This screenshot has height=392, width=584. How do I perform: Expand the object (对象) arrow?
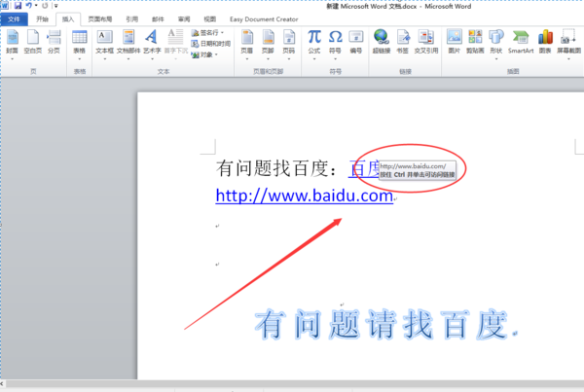coord(216,54)
